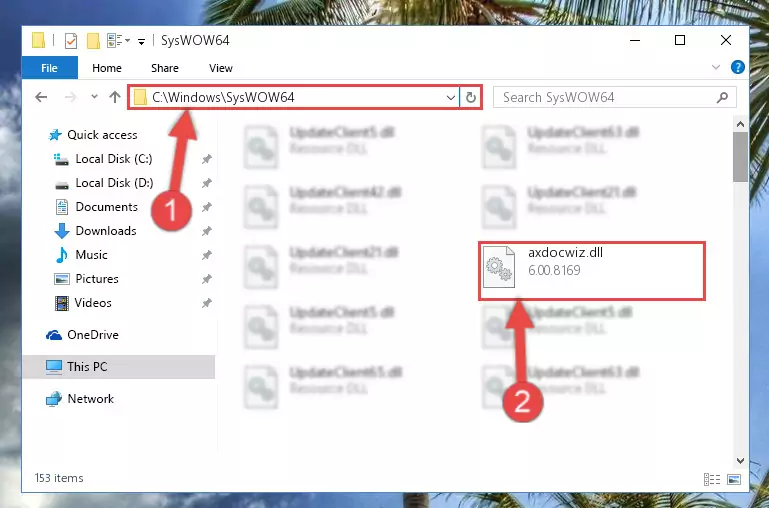
Task: Click the pin icon next to Local Disk (D:)
Action: click(x=206, y=183)
